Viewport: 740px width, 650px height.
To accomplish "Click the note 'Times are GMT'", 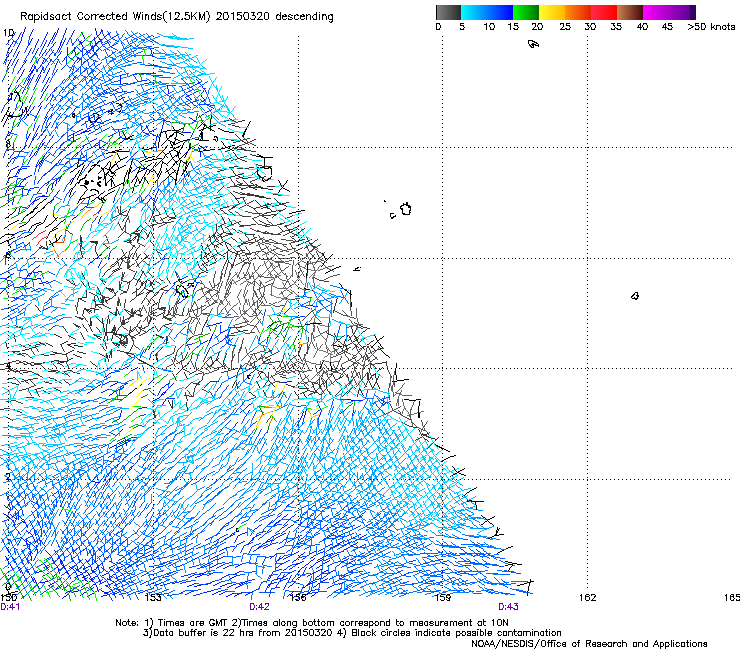I will (191, 623).
